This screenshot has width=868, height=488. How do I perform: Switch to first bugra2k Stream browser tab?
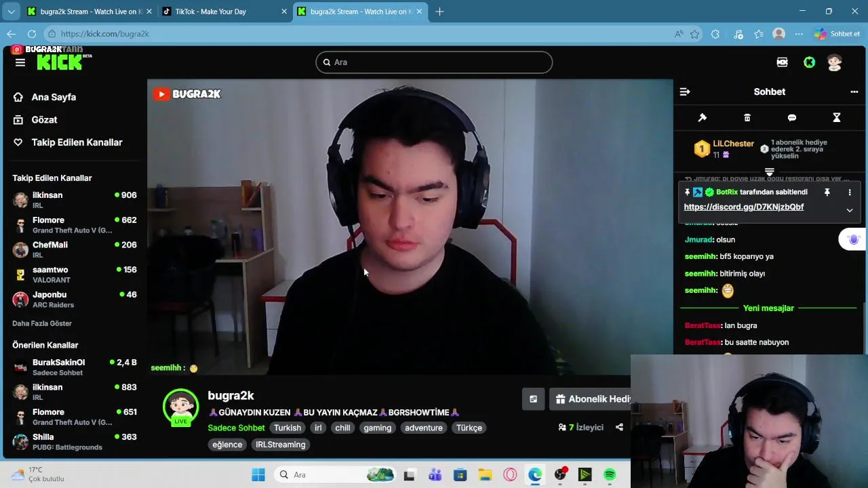[x=90, y=12]
